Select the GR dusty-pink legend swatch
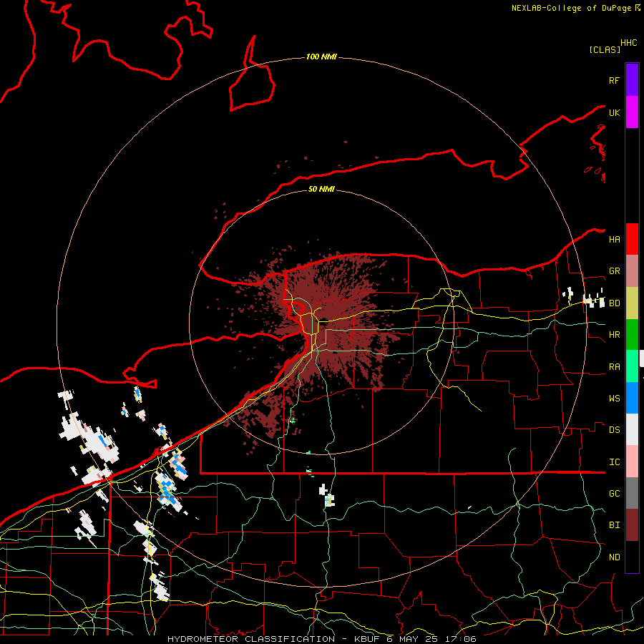The height and width of the screenshot is (644, 644). click(x=632, y=271)
